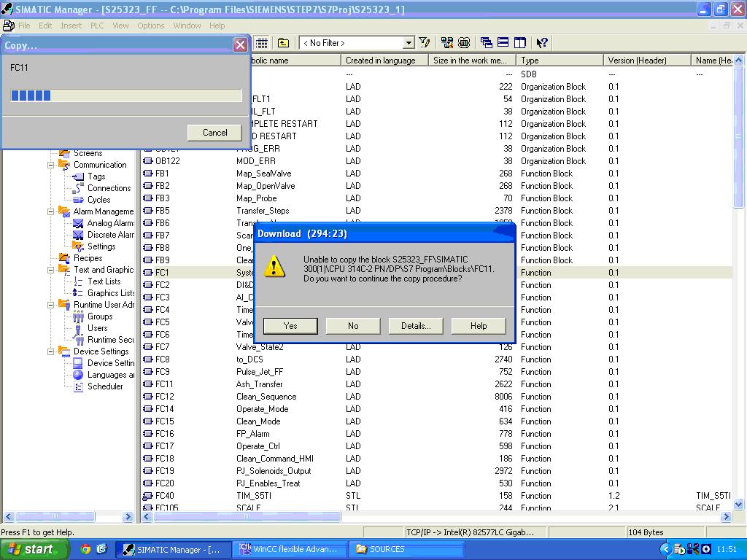Select the Tags tree item icon
This screenshot has height=560, width=747.
click(x=78, y=176)
